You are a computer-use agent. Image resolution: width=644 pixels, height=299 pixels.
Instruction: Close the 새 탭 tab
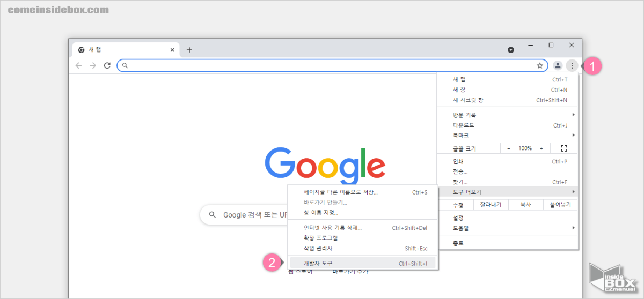pyautogui.click(x=172, y=50)
